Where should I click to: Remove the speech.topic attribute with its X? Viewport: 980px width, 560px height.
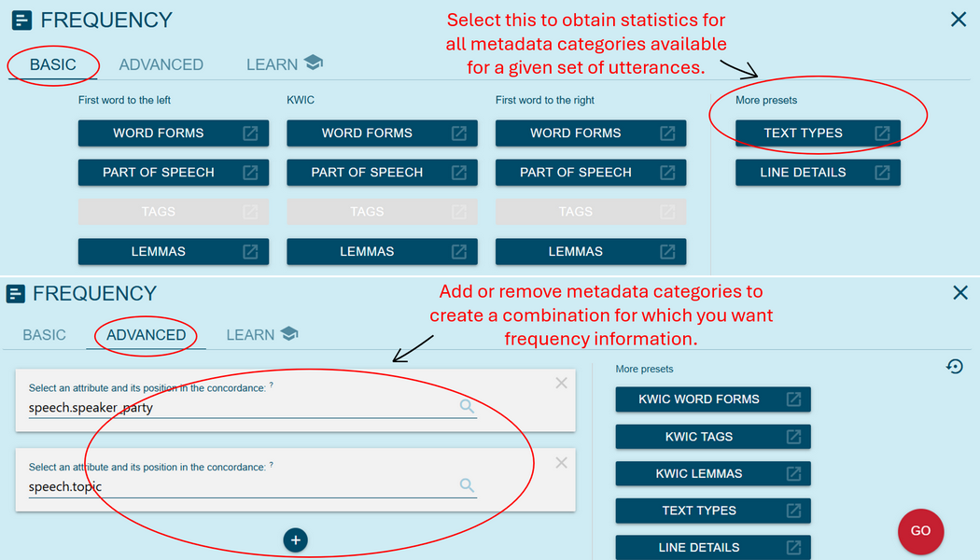(x=561, y=462)
